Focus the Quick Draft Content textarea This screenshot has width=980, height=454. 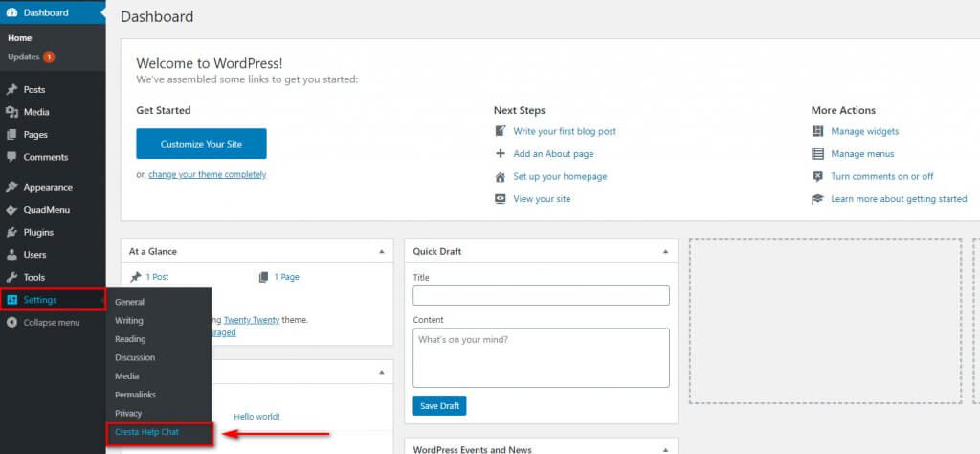pyautogui.click(x=542, y=357)
